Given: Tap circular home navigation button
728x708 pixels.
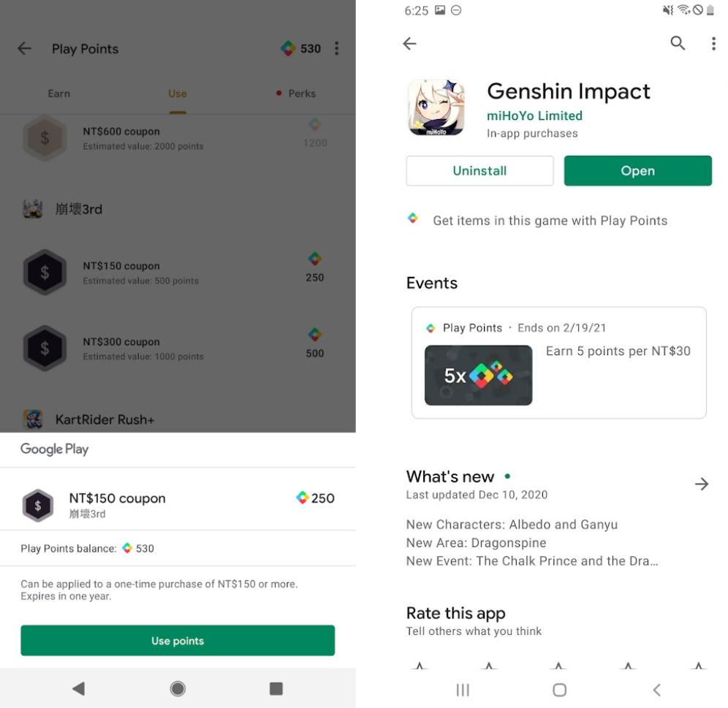Looking at the screenshot, I should coord(178,688).
